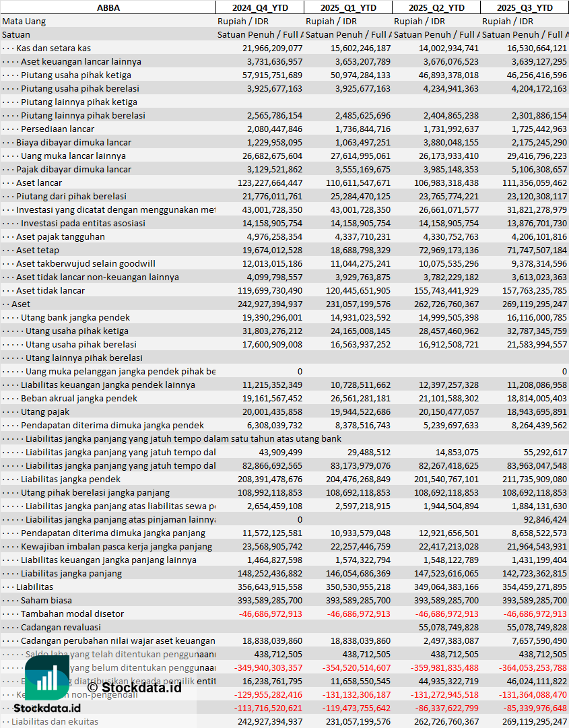Click the © Stockdata.id watermark text
569x728 pixels.
click(135, 687)
